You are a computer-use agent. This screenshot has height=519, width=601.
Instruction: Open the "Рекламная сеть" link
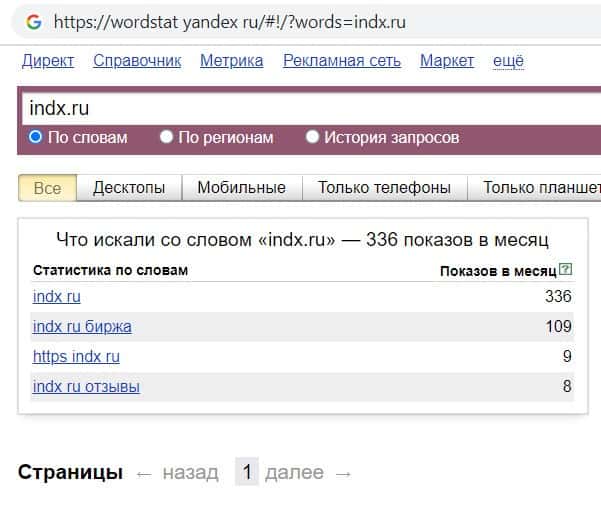[x=341, y=61]
